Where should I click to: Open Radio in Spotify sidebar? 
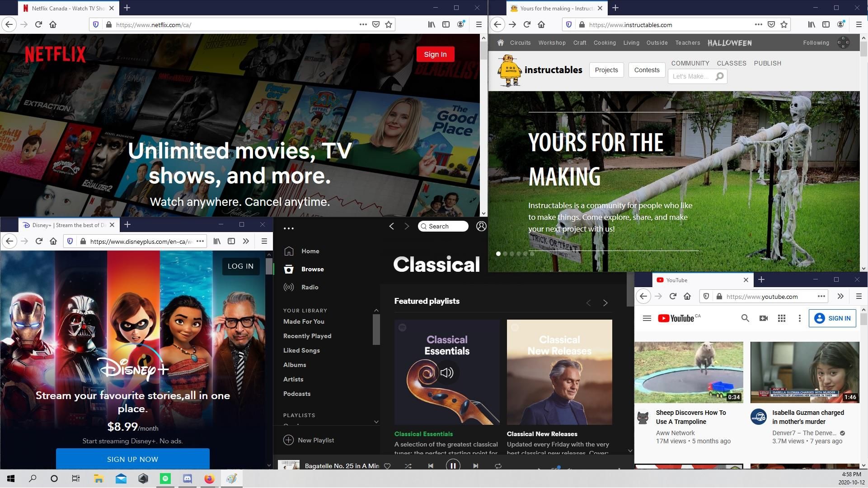(x=310, y=287)
